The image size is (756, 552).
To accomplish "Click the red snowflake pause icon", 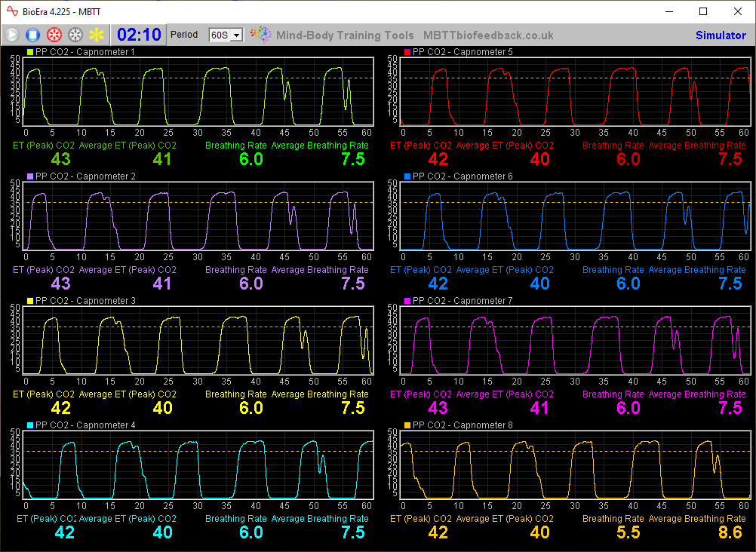I will click(53, 34).
